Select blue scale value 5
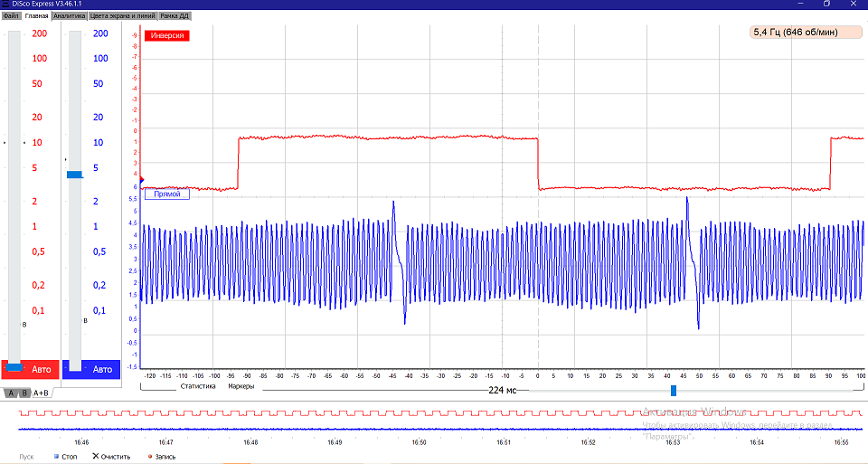Viewport: 868px width, 464px height. point(95,167)
